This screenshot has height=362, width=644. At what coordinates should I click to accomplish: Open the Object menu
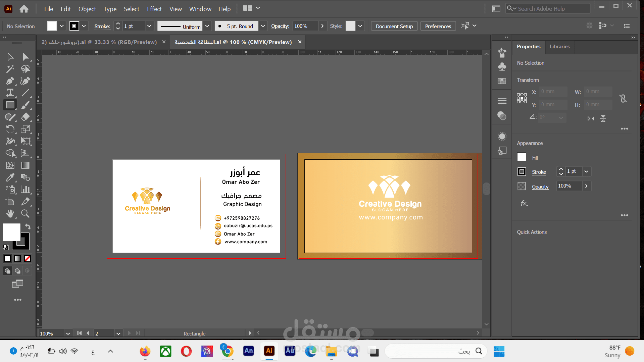87,9
